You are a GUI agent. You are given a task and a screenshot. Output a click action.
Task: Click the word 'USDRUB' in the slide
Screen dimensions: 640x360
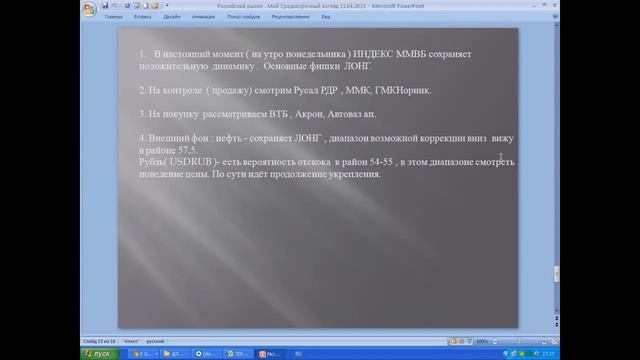coord(191,162)
